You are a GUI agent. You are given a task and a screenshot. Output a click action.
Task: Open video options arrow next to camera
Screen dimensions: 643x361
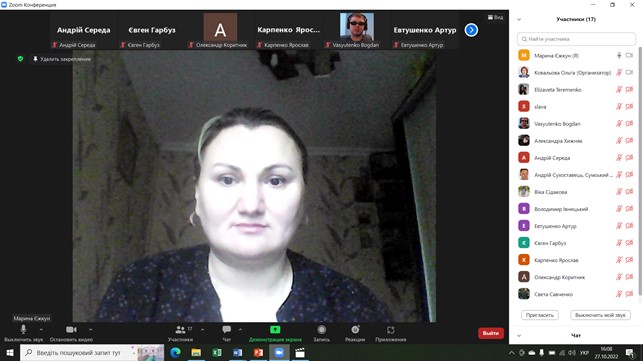pyautogui.click(x=91, y=329)
